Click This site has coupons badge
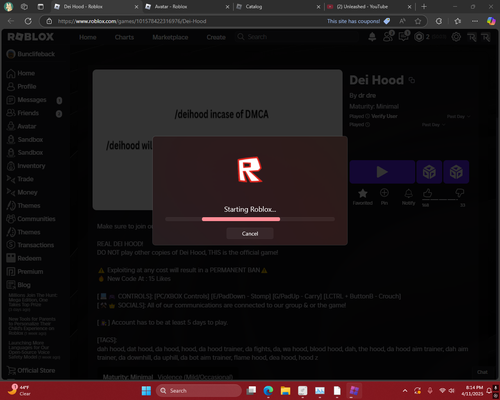500x400 pixels. tap(358, 21)
